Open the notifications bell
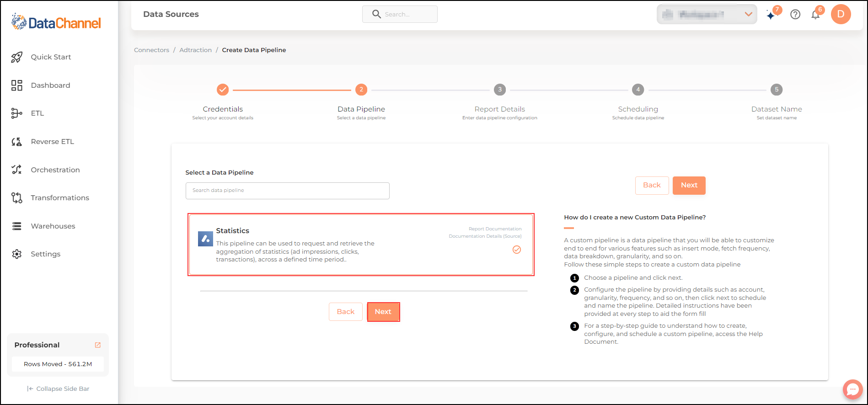The image size is (868, 405). [x=815, y=15]
